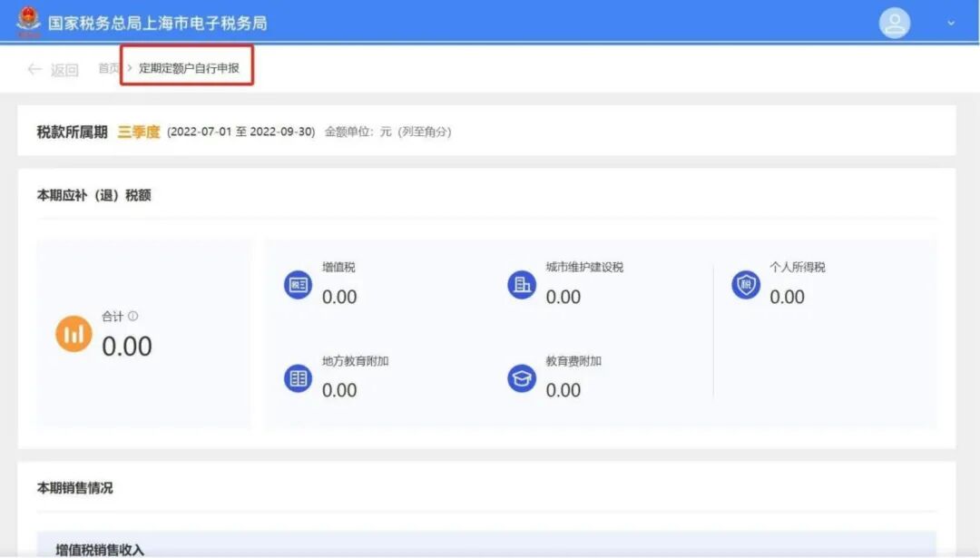980x558 pixels.
Task: Click the 返回 link text
Action: coord(64,69)
